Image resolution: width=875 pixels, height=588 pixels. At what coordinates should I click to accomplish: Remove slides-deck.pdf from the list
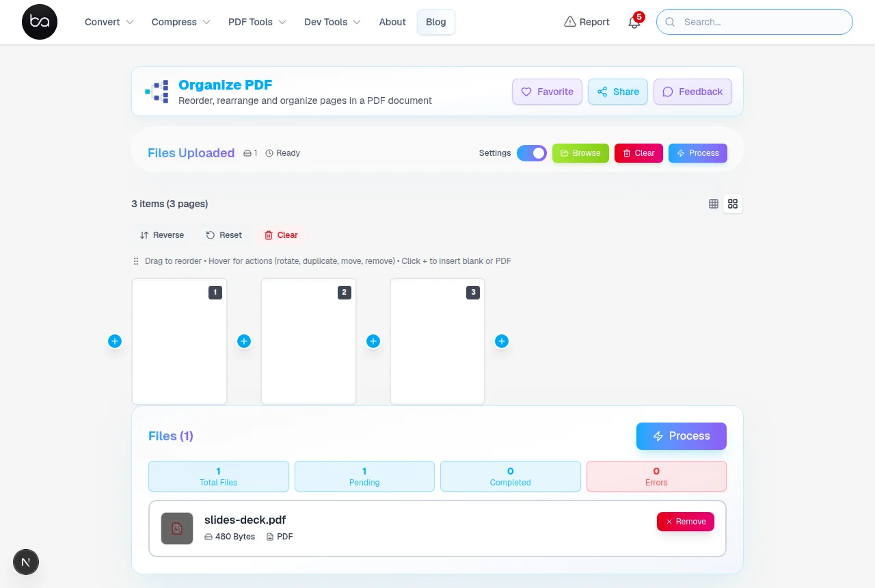coord(686,522)
